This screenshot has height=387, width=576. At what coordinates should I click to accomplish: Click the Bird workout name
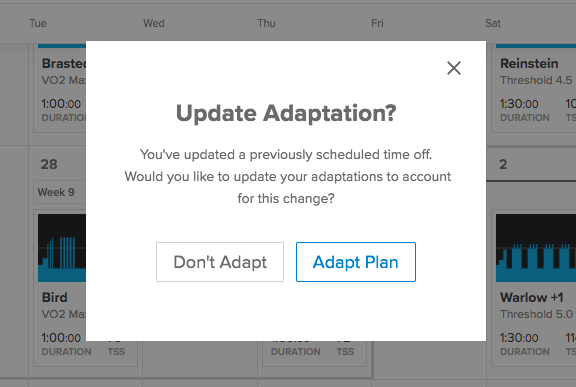click(55, 297)
